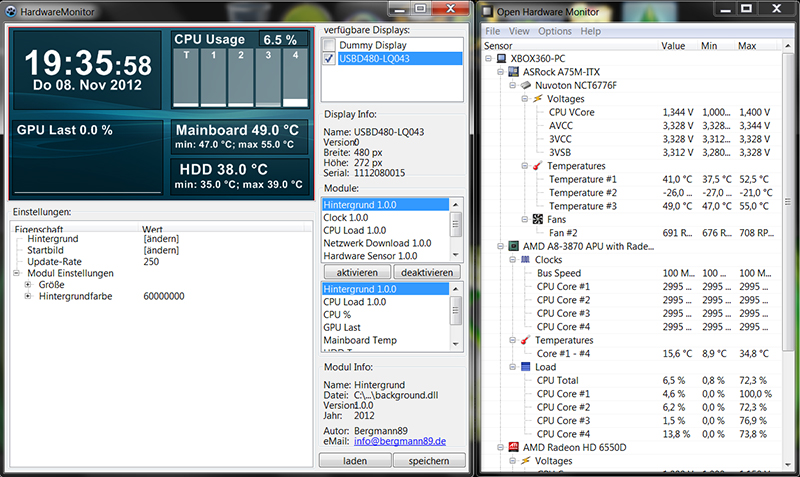The width and height of the screenshot is (800, 477).
Task: Tick the Dummy Display checkbox
Action: click(329, 45)
